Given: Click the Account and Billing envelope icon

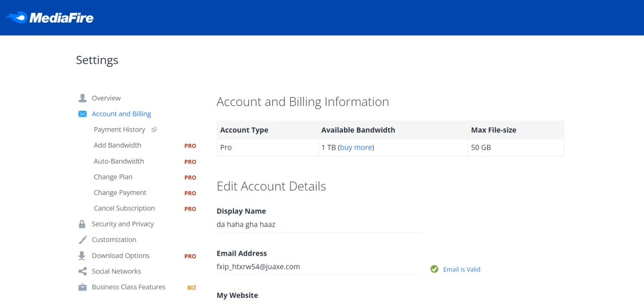Looking at the screenshot, I should [83, 114].
